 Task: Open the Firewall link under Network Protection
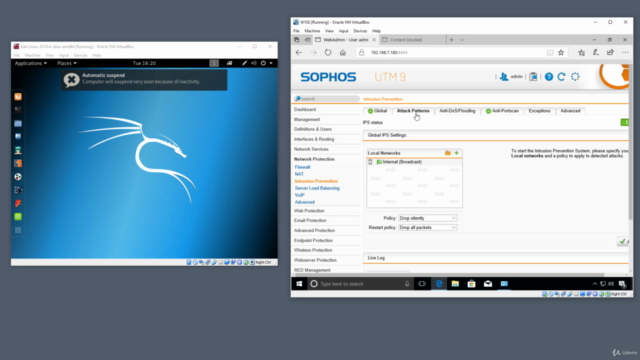click(302, 167)
